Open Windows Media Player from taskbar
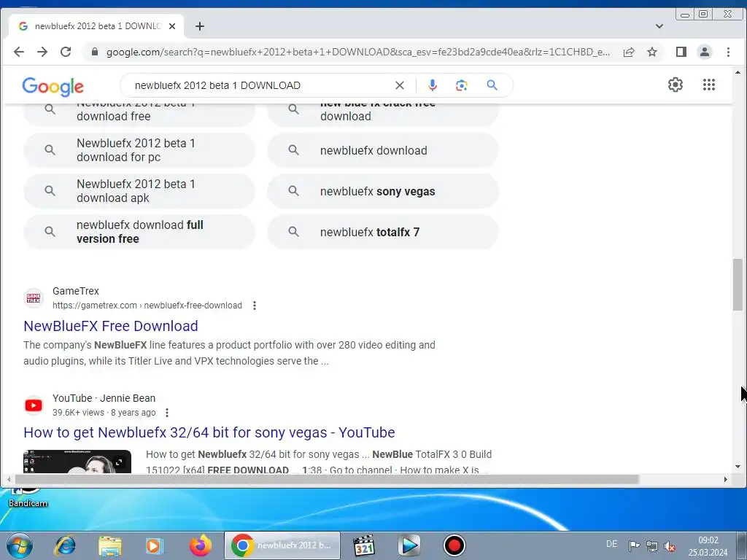The height and width of the screenshot is (560, 747). click(155, 545)
